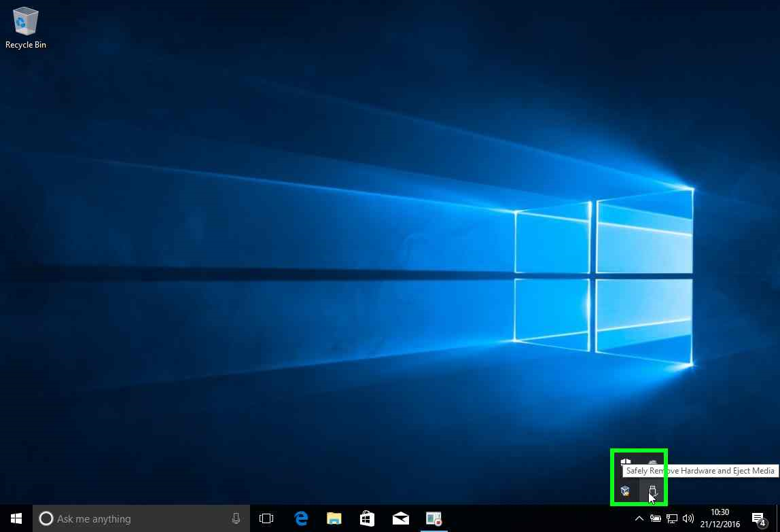This screenshot has width=780, height=532.
Task: Check the battery power status icon
Action: pyautogui.click(x=656, y=518)
